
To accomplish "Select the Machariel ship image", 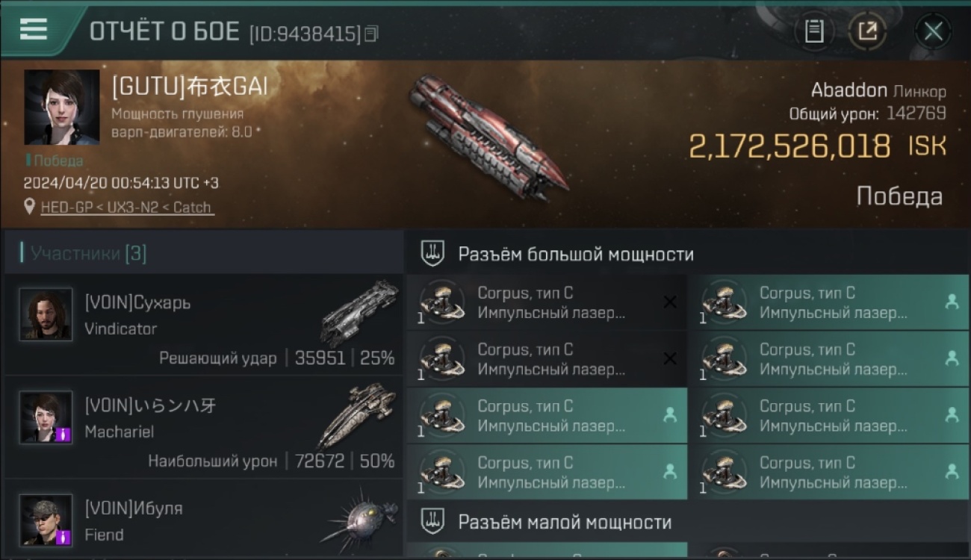I will point(356,414).
